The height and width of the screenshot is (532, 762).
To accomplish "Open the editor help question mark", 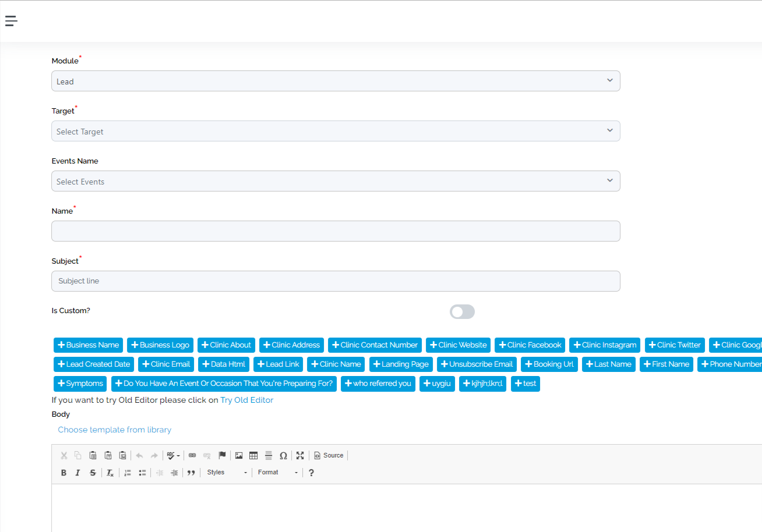I will coord(311,473).
